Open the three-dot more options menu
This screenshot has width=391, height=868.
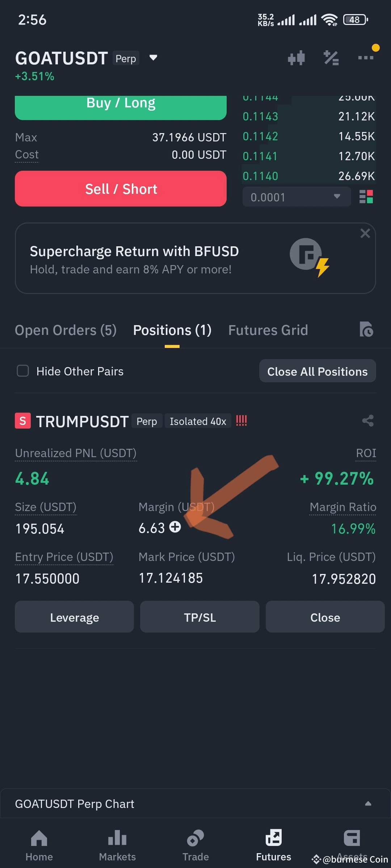point(366,58)
